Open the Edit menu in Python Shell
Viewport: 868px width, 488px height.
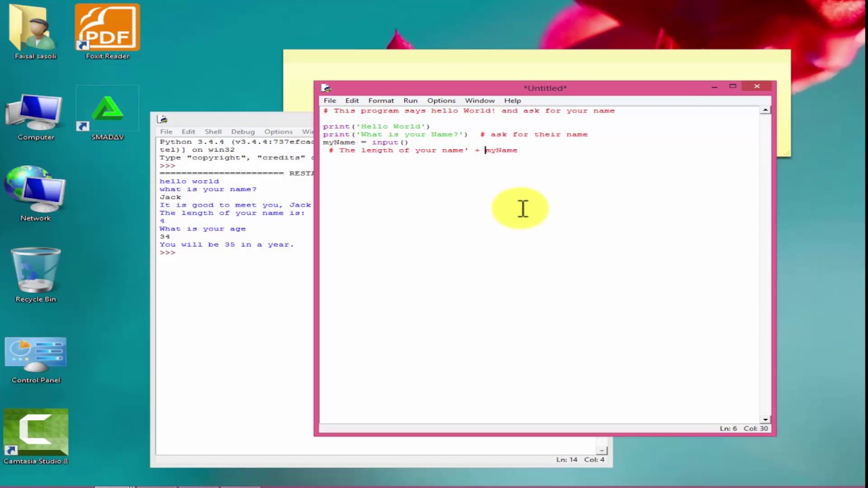(x=189, y=131)
